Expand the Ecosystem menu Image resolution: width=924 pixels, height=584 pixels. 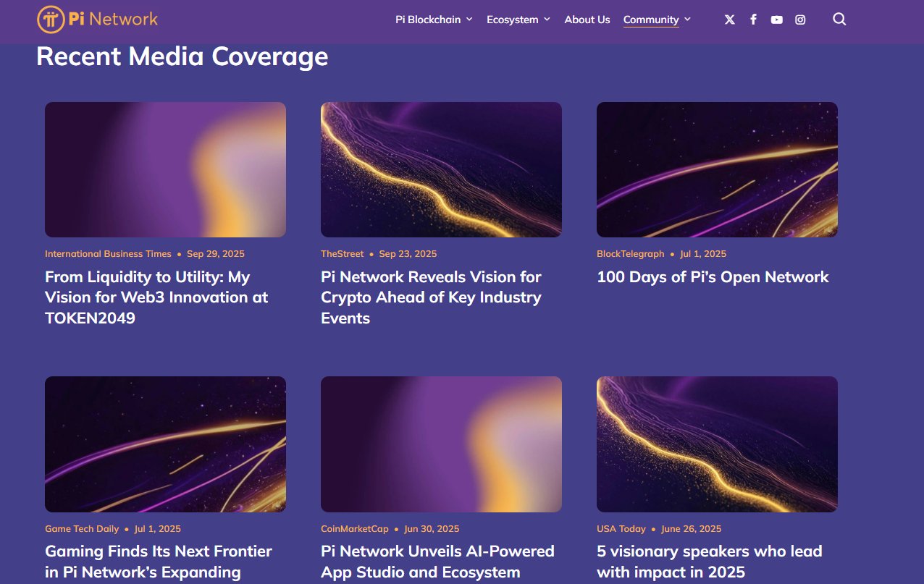(x=518, y=20)
